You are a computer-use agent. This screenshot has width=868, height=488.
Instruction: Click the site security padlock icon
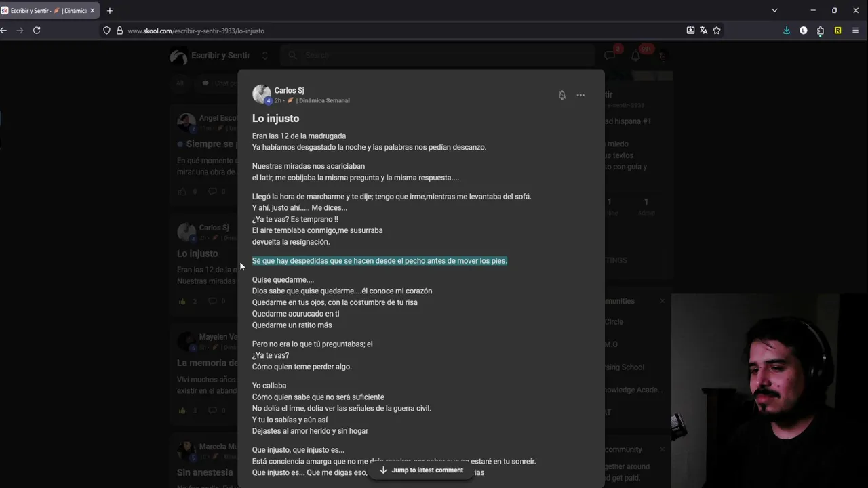click(119, 30)
